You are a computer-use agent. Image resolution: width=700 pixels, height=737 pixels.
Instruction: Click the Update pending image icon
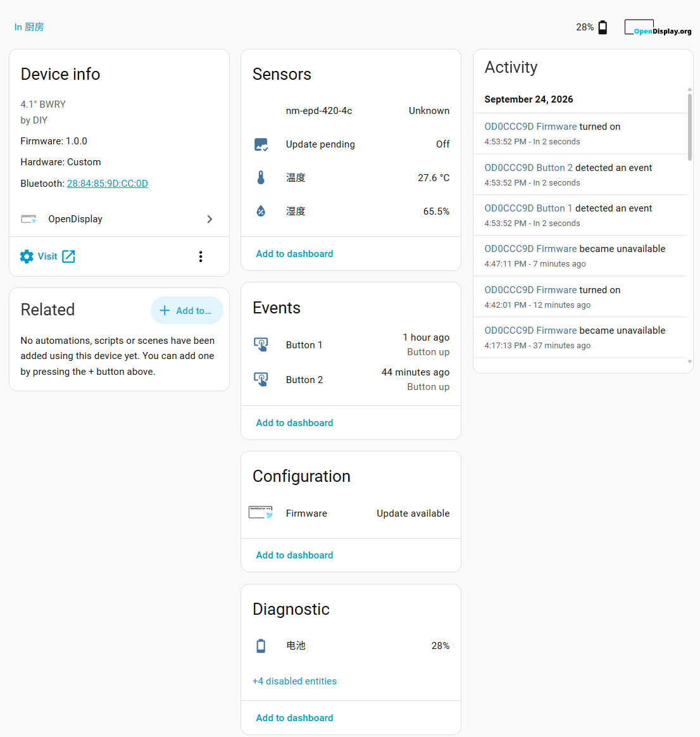[261, 144]
